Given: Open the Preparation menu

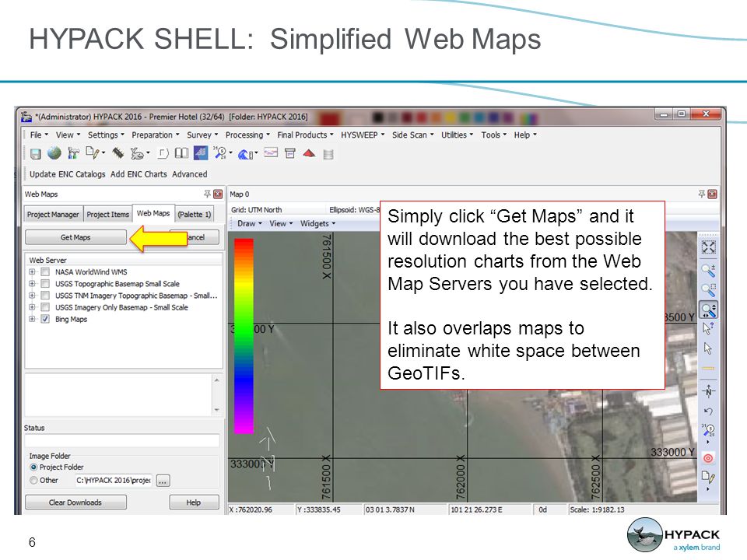Looking at the screenshot, I should (x=156, y=135).
